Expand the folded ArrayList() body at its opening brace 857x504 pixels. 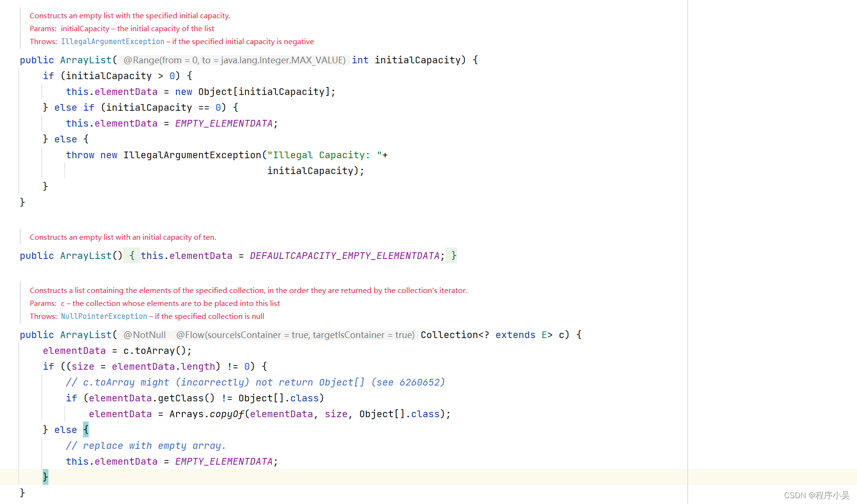click(132, 256)
